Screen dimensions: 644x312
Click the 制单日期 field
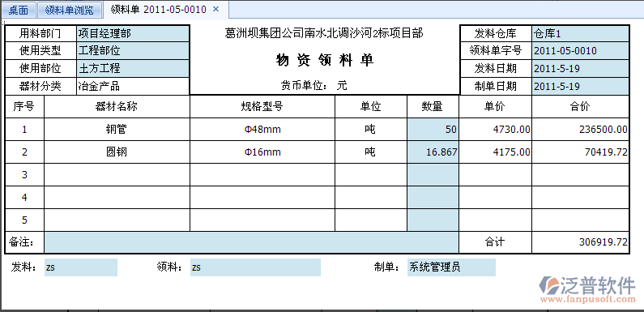click(580, 86)
